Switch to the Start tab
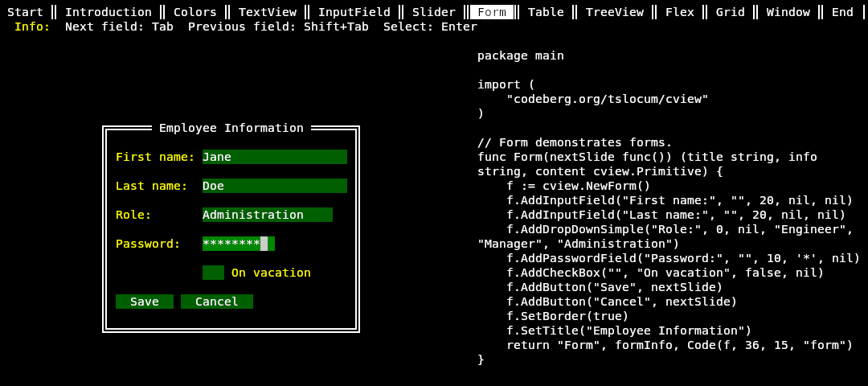868x386 pixels. point(25,12)
